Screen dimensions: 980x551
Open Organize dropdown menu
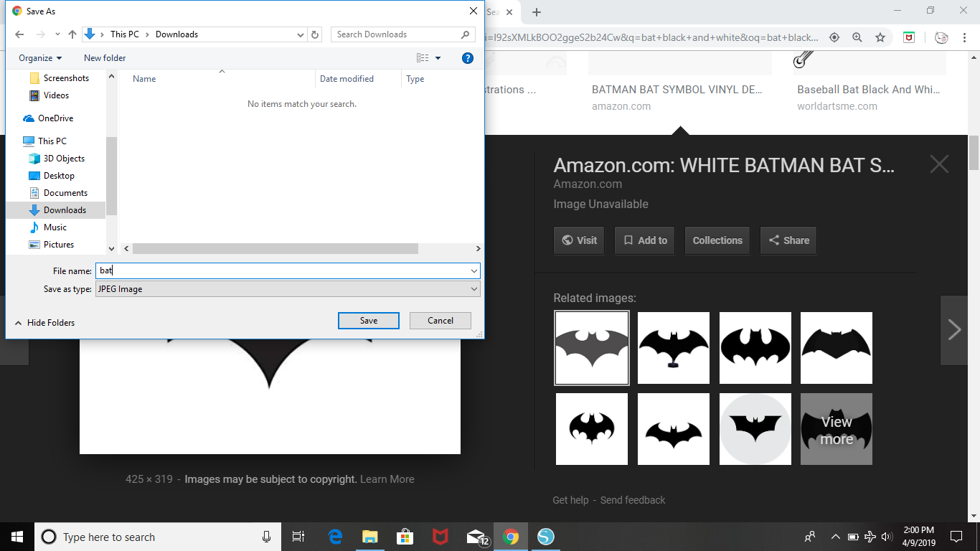coord(40,58)
